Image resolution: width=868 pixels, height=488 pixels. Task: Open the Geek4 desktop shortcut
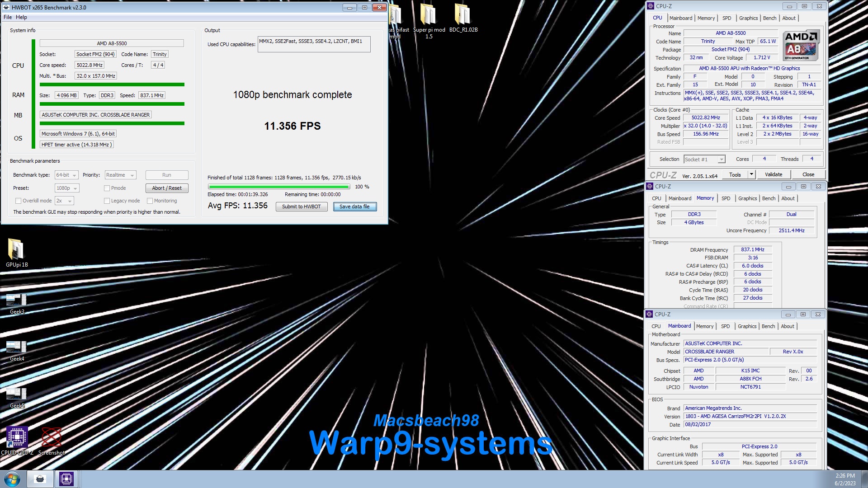[x=17, y=351]
